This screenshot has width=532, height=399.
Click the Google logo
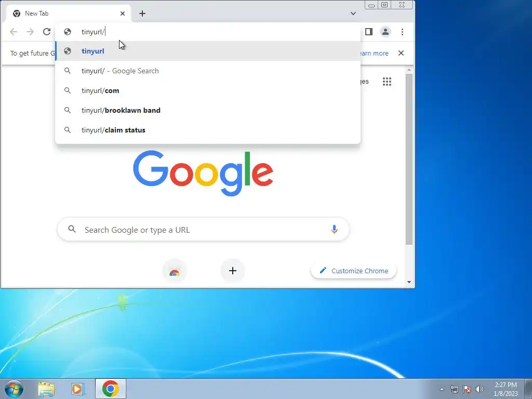203,173
